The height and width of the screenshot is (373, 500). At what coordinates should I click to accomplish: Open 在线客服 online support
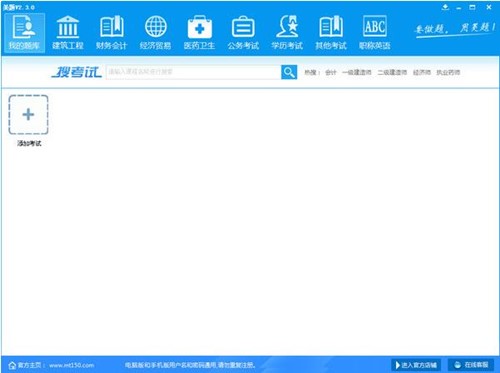coord(471,365)
